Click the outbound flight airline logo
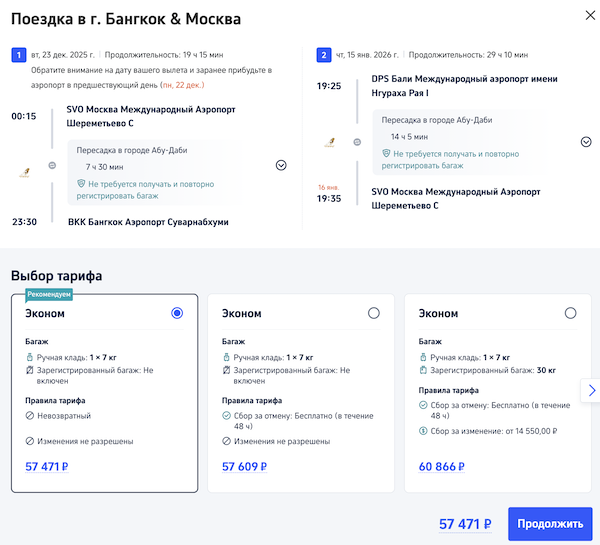Screen dimensions: 600x545 pyautogui.click(x=23, y=172)
